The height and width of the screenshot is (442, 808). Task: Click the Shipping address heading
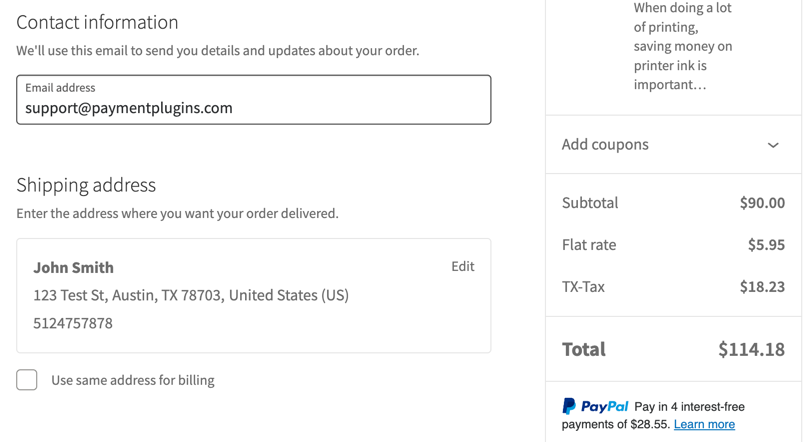click(x=86, y=185)
